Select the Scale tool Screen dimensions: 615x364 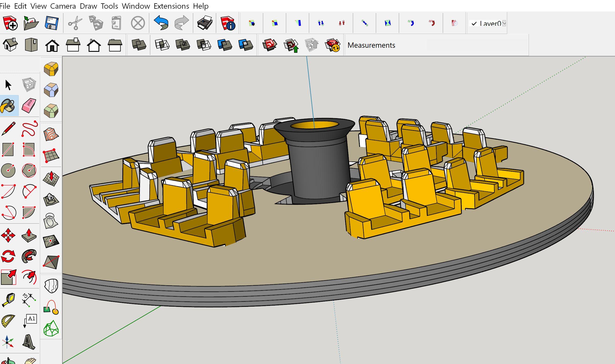(9, 277)
